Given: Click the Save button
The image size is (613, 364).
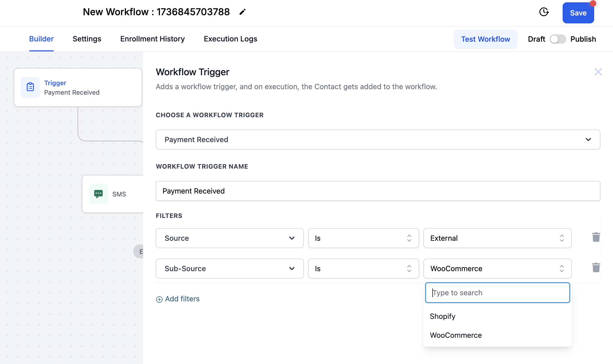Looking at the screenshot, I should 578,13.
